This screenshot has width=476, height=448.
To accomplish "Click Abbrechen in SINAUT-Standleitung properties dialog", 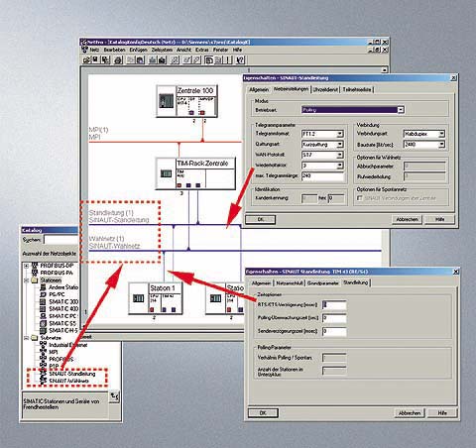I will 408,219.
